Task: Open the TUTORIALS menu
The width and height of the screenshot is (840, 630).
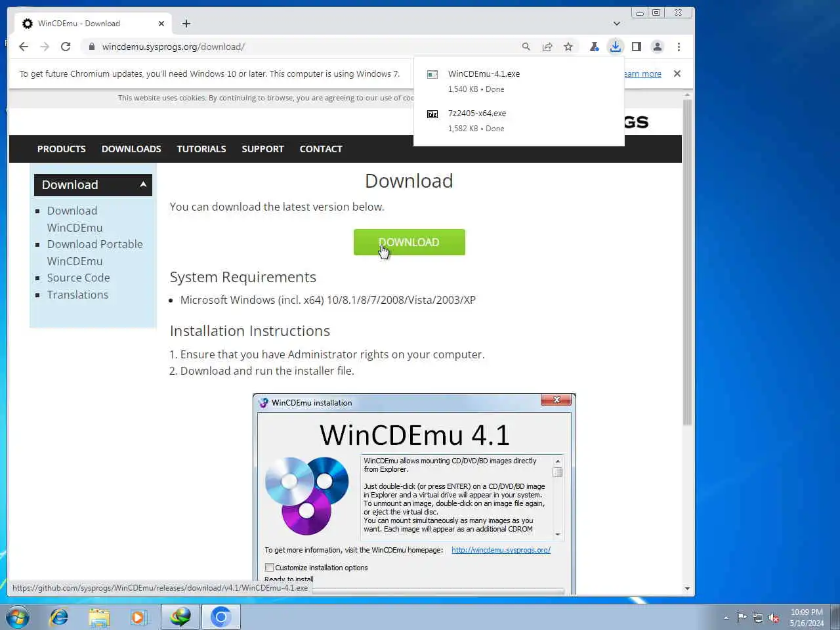Action: point(201,149)
